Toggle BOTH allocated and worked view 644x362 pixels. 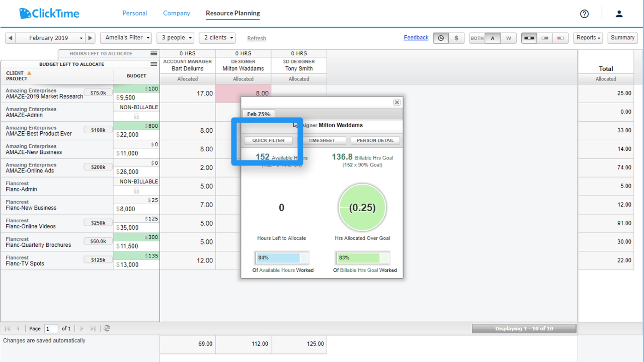pyautogui.click(x=477, y=38)
